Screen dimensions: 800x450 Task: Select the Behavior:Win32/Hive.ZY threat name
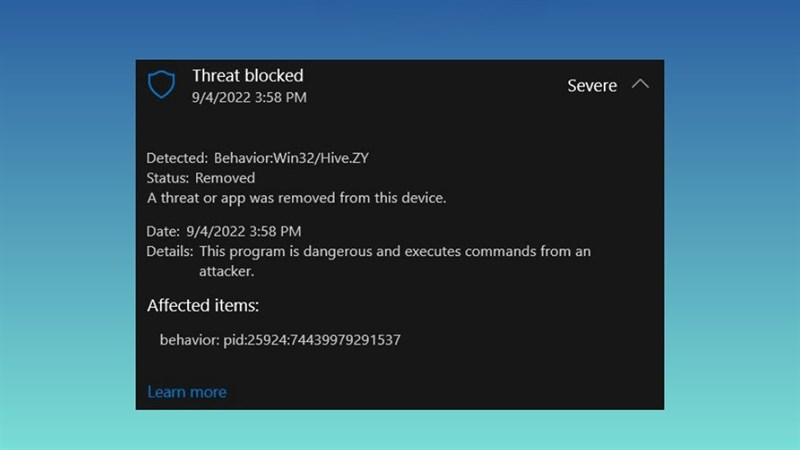291,158
